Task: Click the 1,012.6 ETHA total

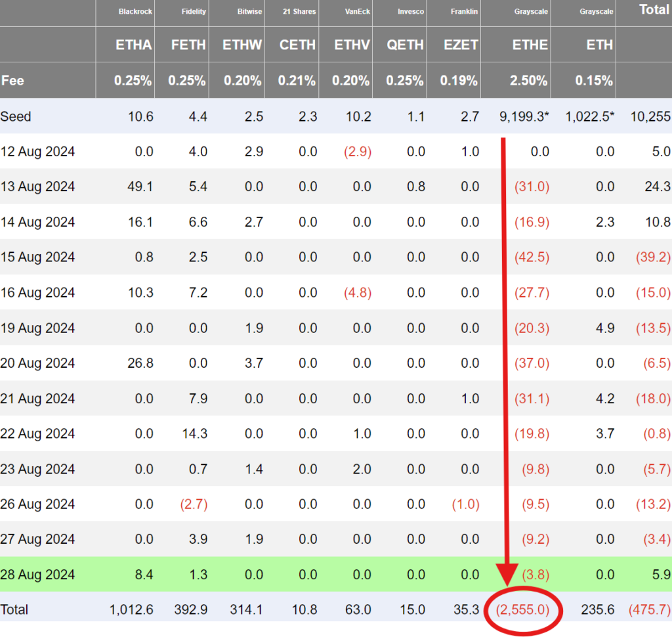Action: [x=131, y=610]
